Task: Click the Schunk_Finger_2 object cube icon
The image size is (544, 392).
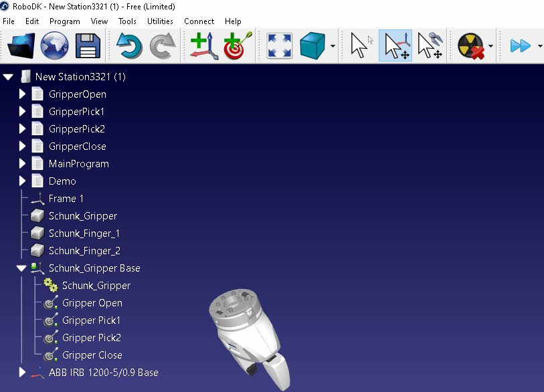Action: pos(37,250)
